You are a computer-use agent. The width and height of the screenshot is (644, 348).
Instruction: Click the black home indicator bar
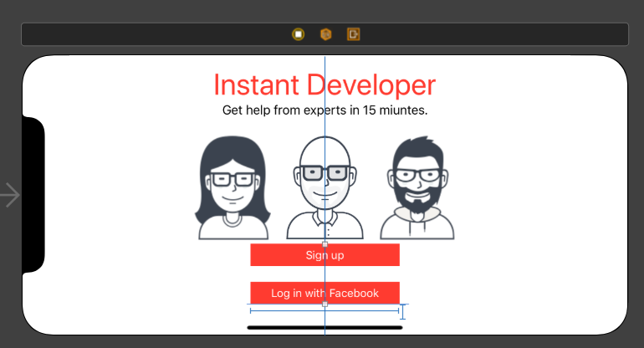pos(284,327)
